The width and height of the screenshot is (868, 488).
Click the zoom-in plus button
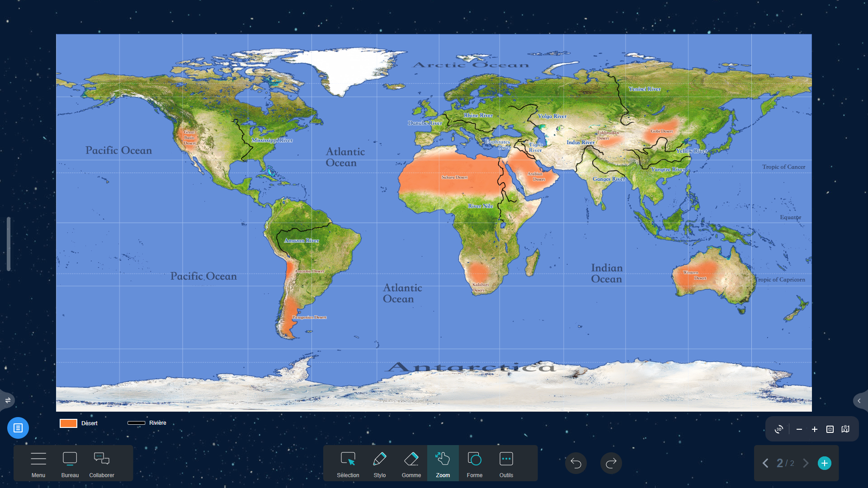(814, 429)
